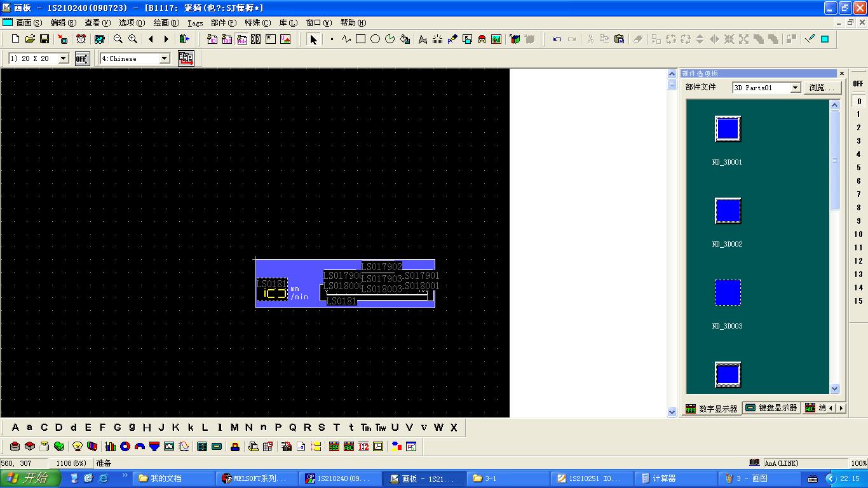Switch to the 键盘显示器 tab
The width and height of the screenshot is (868, 488).
(x=771, y=408)
